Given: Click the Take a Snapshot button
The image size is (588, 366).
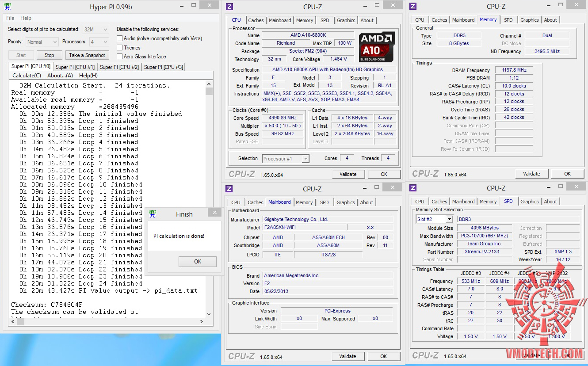Looking at the screenshot, I should tap(87, 55).
